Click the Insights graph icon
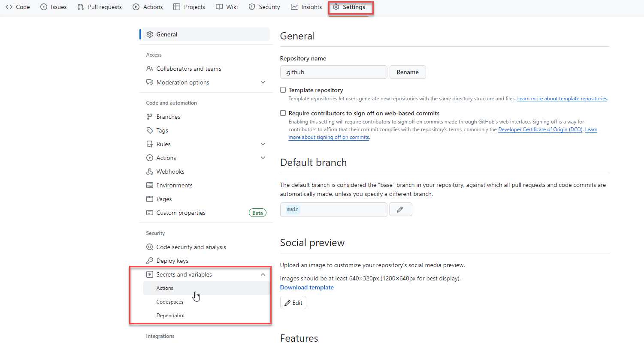 294,7
